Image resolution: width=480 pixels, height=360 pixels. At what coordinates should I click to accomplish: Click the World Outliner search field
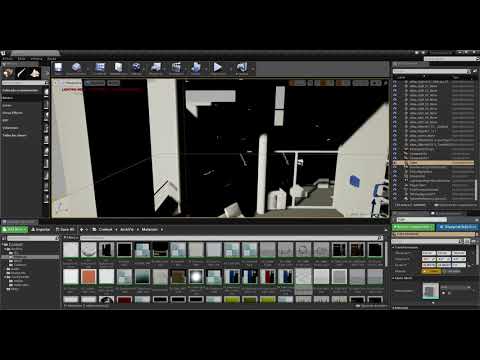click(x=431, y=71)
